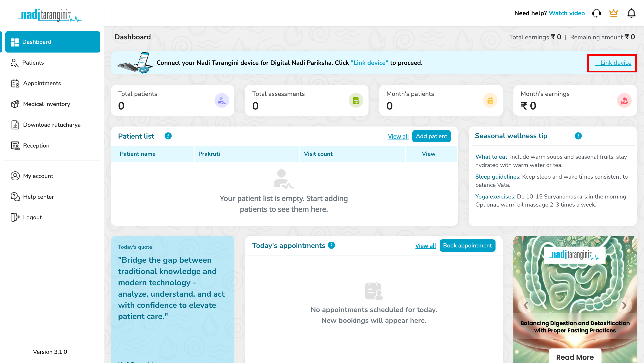Open the Read More article button
The width and height of the screenshot is (644, 363).
(574, 357)
